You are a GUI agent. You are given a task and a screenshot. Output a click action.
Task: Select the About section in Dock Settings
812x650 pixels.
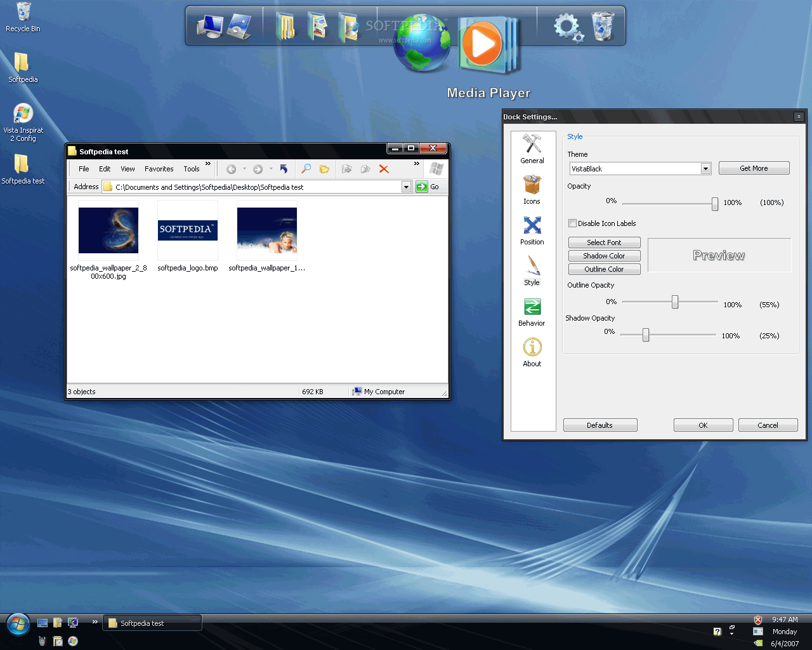tap(532, 352)
